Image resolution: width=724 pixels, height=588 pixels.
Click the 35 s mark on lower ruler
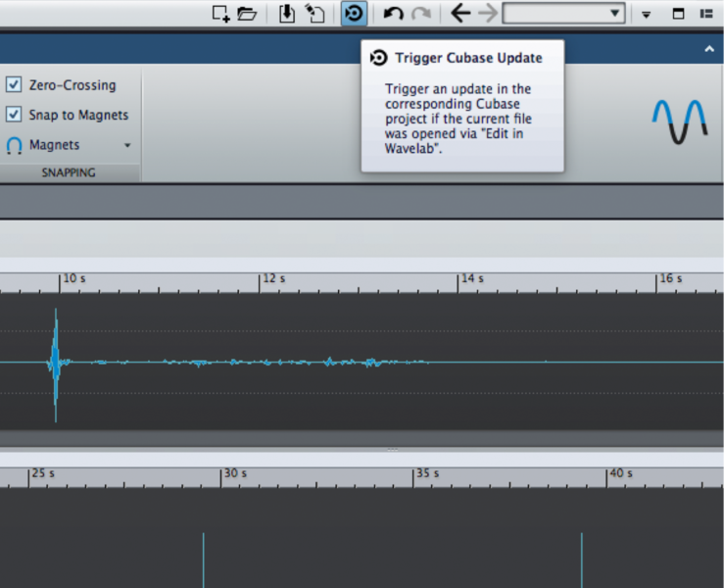pyautogui.click(x=427, y=473)
